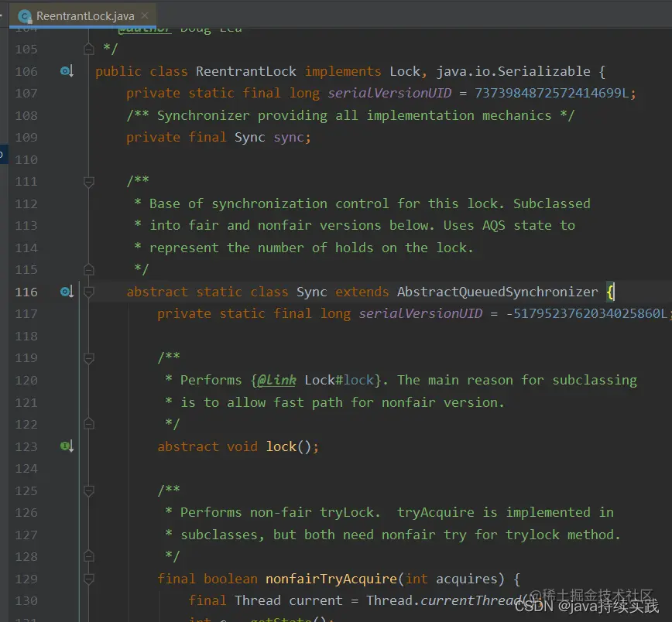Collapse the Javadoc starting at line 111
The image size is (672, 622).
(89, 182)
